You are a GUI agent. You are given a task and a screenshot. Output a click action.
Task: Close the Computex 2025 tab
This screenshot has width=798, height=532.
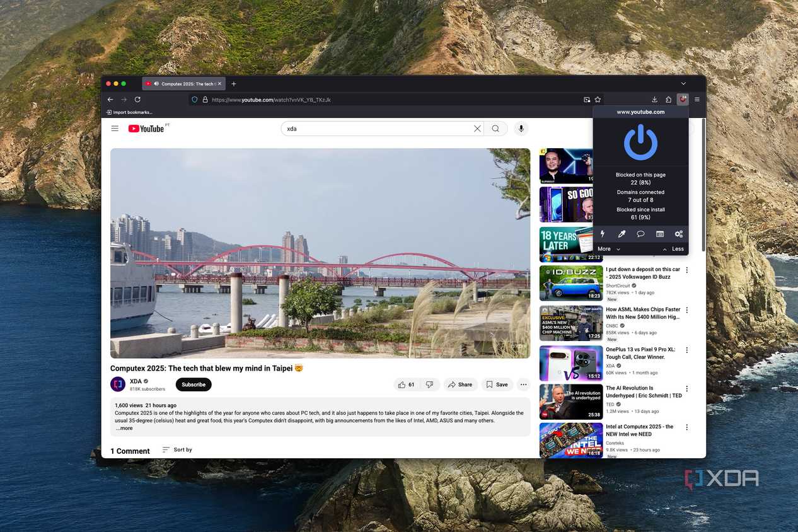pos(219,84)
